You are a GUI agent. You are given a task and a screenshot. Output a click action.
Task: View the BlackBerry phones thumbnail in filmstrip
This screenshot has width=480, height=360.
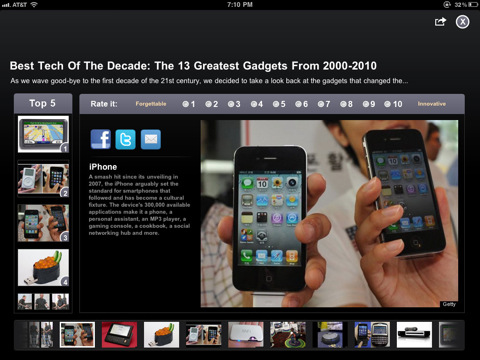tap(372, 335)
